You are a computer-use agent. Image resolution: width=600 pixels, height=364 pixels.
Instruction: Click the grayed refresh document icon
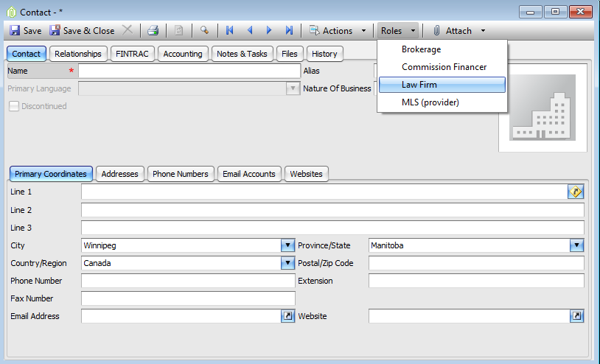178,31
